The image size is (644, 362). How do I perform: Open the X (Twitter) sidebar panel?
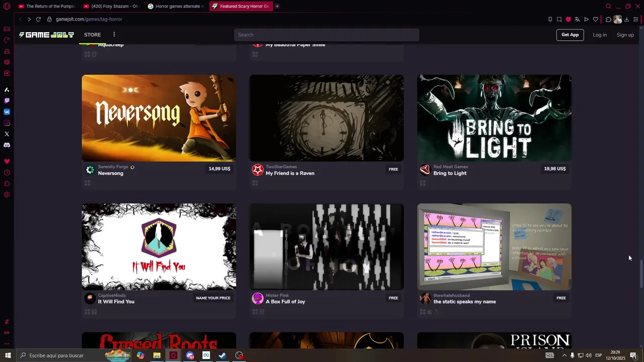pos(7,134)
